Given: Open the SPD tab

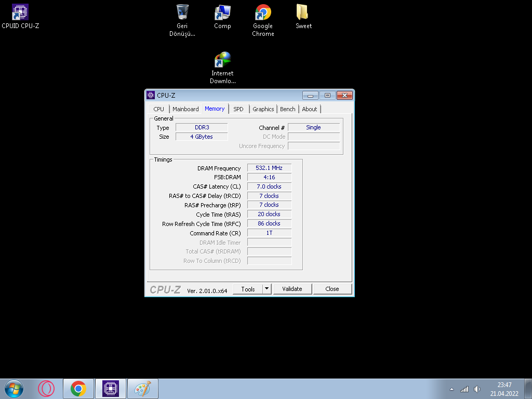Looking at the screenshot, I should [x=238, y=109].
